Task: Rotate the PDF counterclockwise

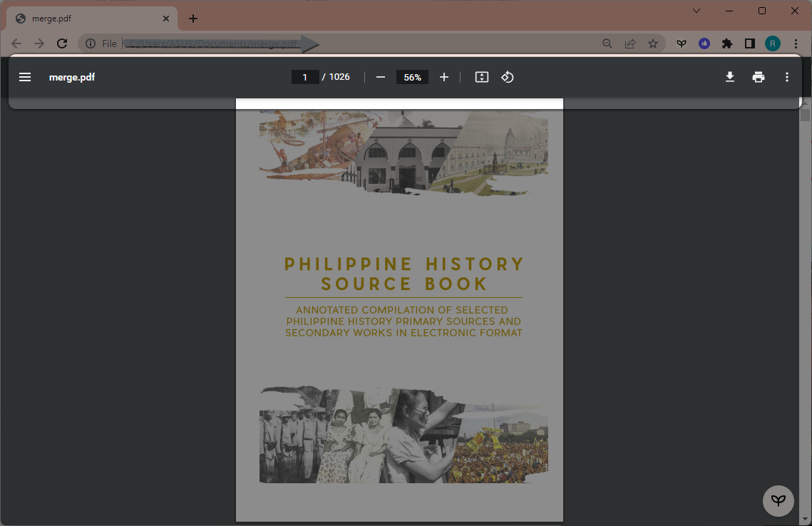Action: (x=507, y=77)
